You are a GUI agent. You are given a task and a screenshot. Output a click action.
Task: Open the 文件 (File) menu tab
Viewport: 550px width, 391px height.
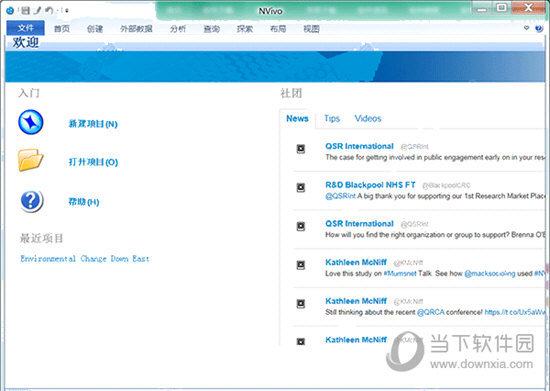pyautogui.click(x=26, y=28)
